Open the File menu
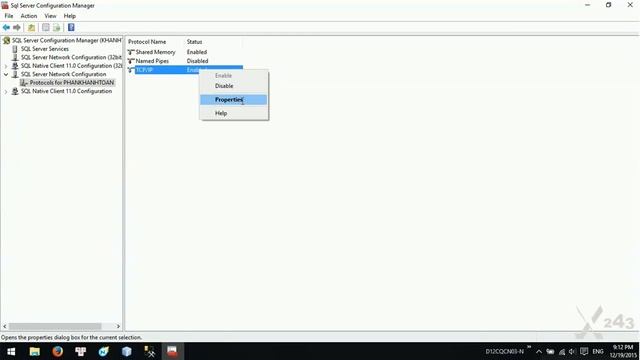 point(9,16)
